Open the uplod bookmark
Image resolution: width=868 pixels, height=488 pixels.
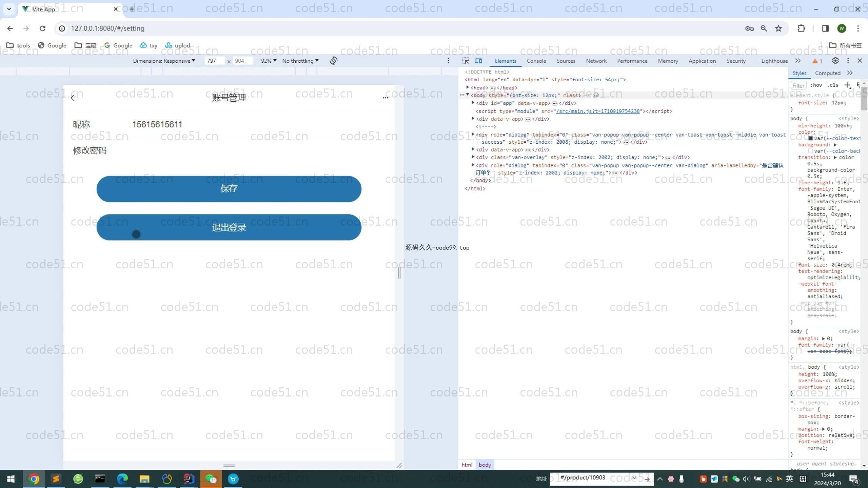coord(177,45)
